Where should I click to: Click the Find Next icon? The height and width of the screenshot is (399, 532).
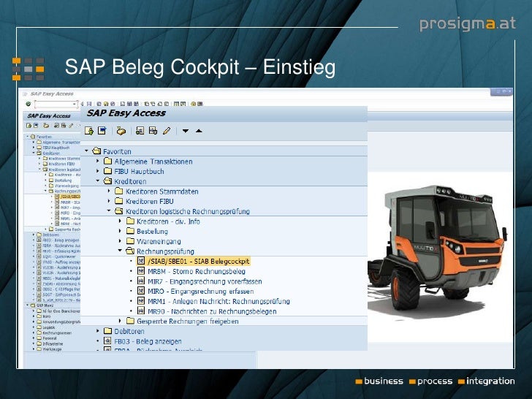pos(136,104)
